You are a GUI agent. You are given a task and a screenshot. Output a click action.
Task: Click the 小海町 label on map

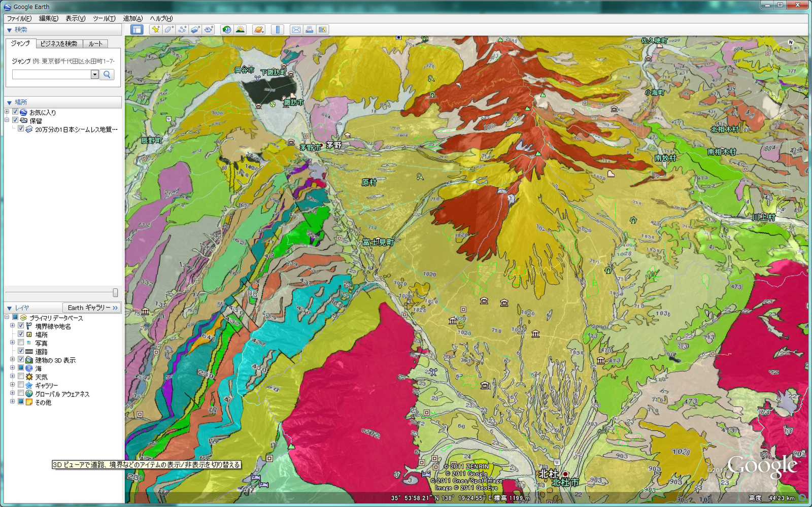point(655,92)
